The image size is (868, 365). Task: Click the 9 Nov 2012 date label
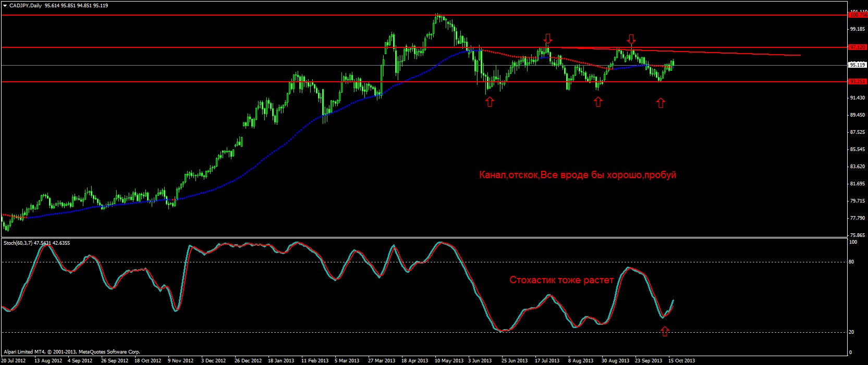tap(181, 361)
